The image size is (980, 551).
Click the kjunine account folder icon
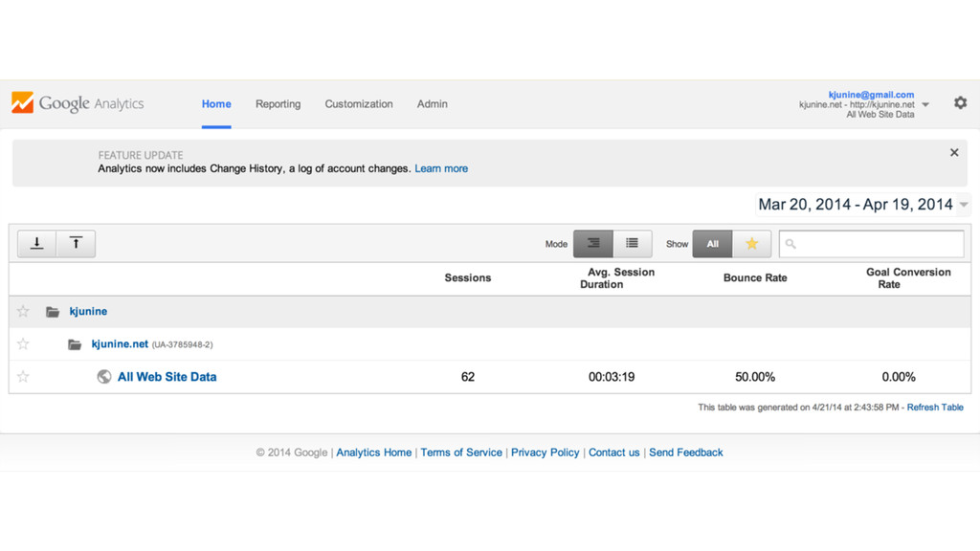[x=53, y=312]
